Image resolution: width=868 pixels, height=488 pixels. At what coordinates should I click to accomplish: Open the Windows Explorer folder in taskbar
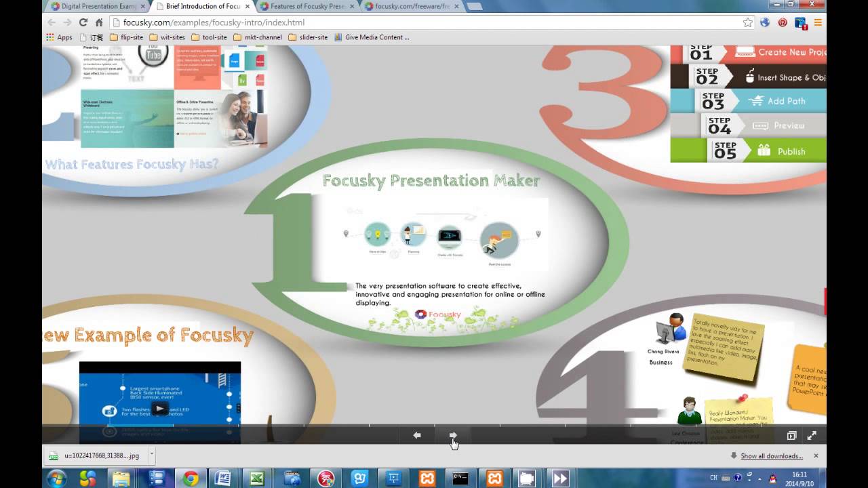tap(121, 479)
